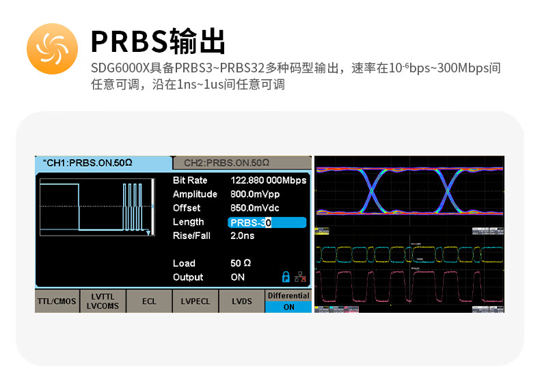Toggle the Output ON value
The image size is (540, 392).
[237, 277]
